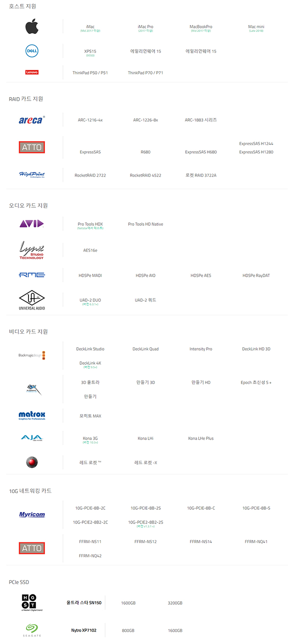Click the ATTO logo in RAID card section

point(32,147)
